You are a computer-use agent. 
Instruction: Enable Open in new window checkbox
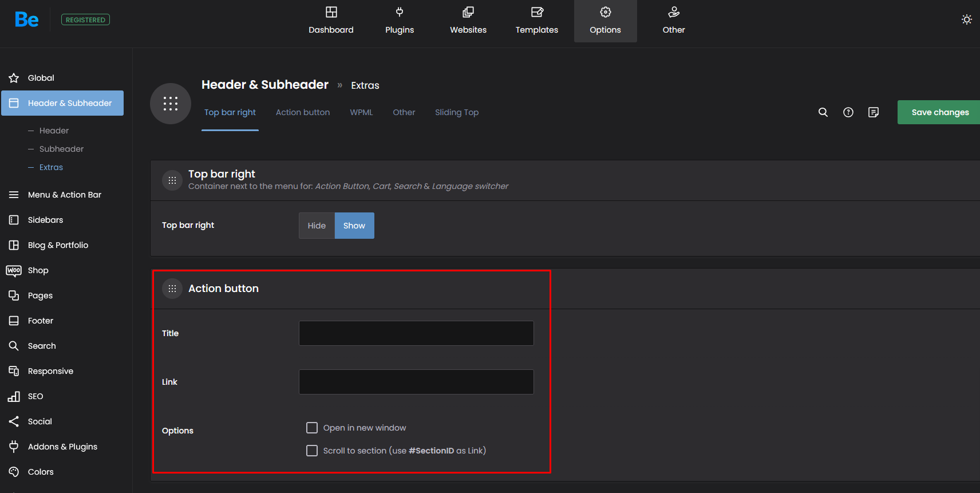click(x=312, y=428)
